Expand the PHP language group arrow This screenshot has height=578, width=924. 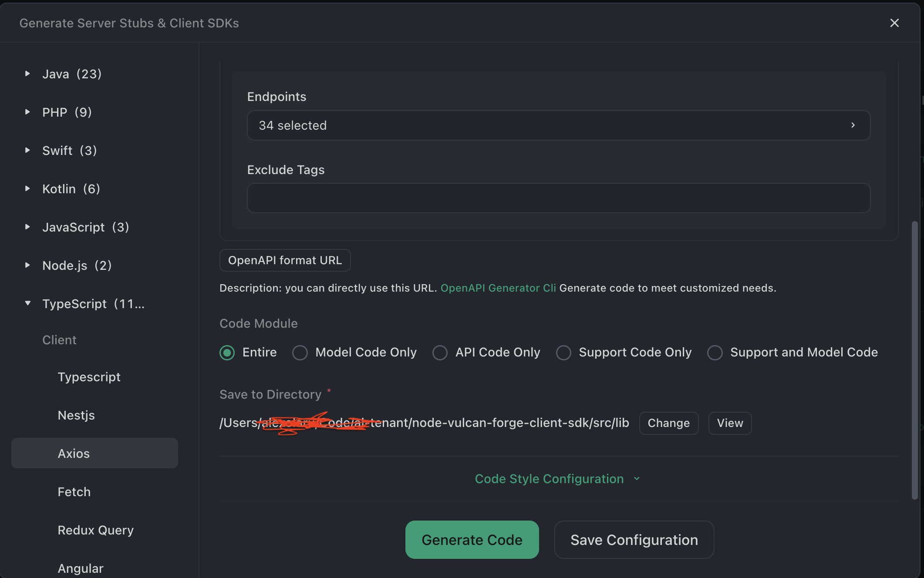click(x=27, y=112)
